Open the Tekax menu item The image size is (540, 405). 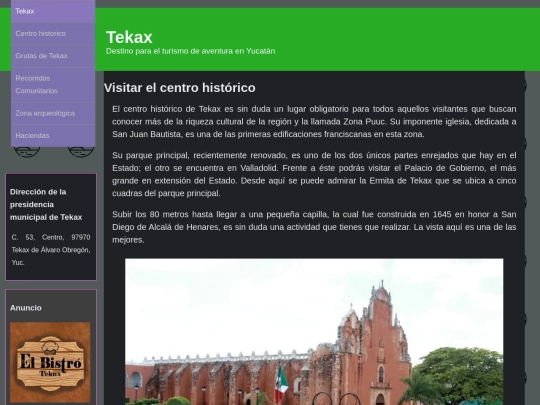(53, 11)
